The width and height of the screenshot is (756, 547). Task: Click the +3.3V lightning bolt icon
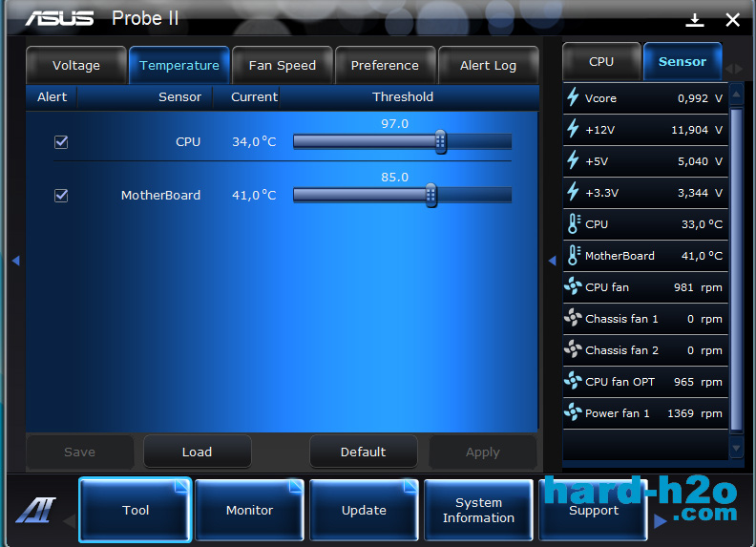click(x=573, y=192)
